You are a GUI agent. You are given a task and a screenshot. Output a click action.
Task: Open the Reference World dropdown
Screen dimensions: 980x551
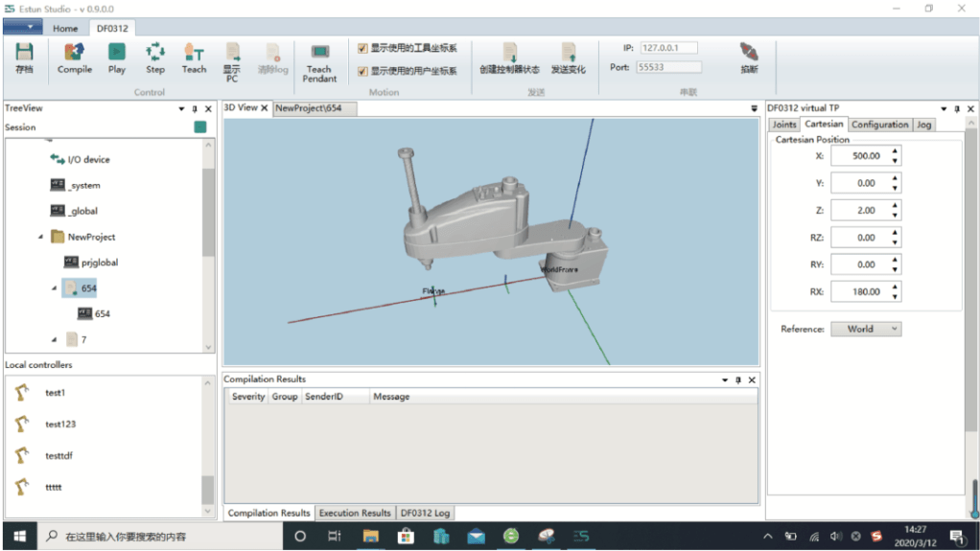pyautogui.click(x=865, y=329)
